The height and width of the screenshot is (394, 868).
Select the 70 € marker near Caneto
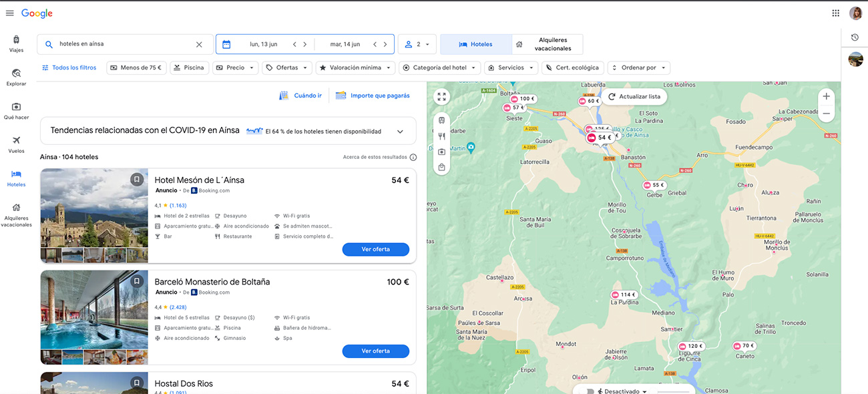[x=744, y=346]
